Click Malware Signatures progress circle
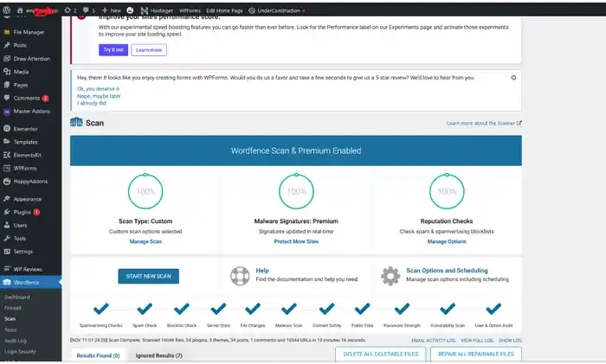This screenshot has height=364, width=606. pyautogui.click(x=296, y=191)
